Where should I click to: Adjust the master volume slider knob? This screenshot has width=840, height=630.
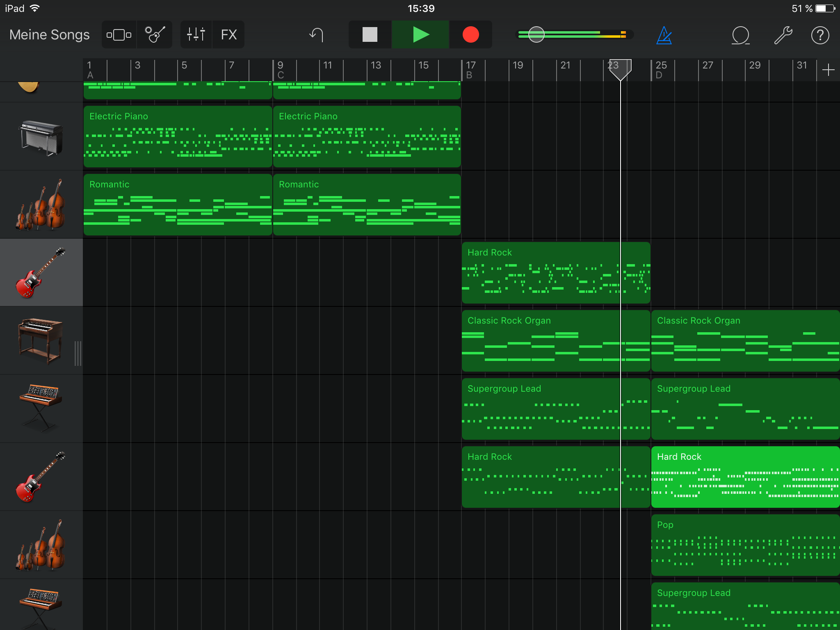click(536, 35)
